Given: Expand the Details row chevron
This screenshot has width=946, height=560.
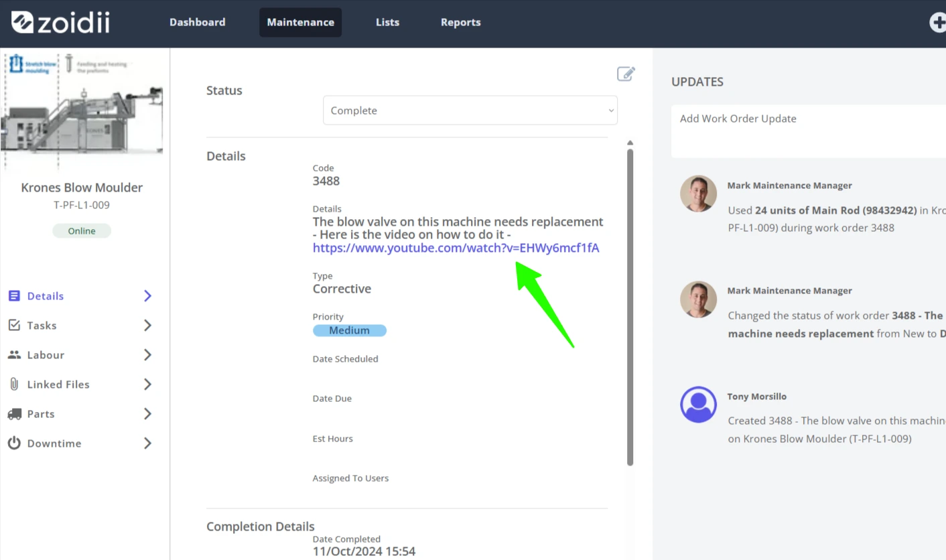Looking at the screenshot, I should 148,296.
